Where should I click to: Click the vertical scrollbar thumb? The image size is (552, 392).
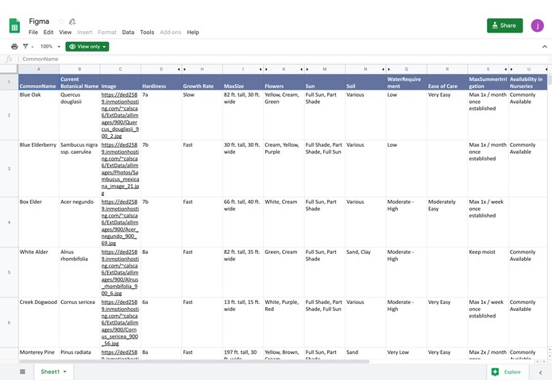[550, 80]
